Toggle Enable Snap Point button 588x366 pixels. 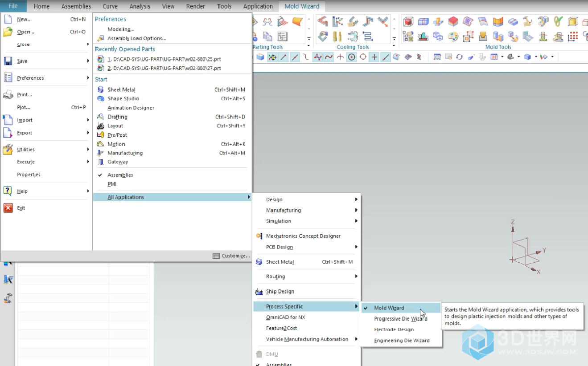click(x=272, y=57)
